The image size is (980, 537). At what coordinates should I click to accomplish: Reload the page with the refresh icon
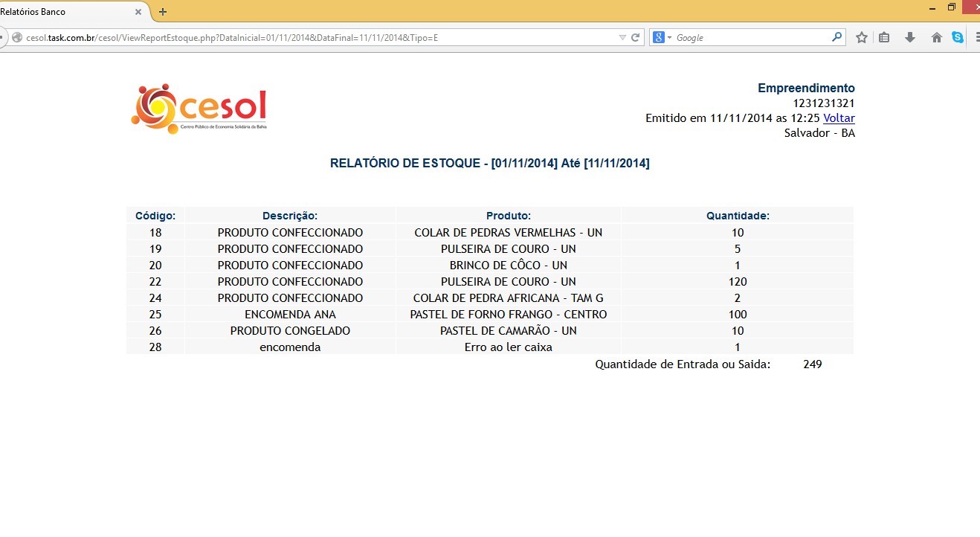click(636, 37)
